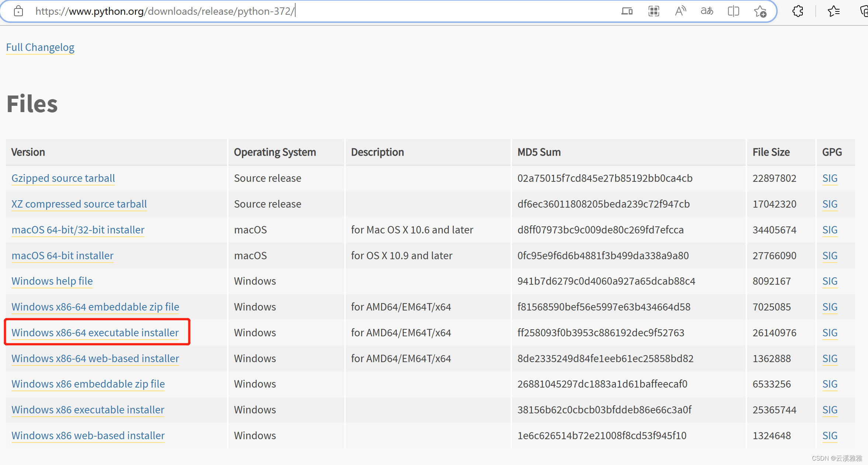
Task: Download Windows x86-64 executable installer
Action: click(95, 333)
